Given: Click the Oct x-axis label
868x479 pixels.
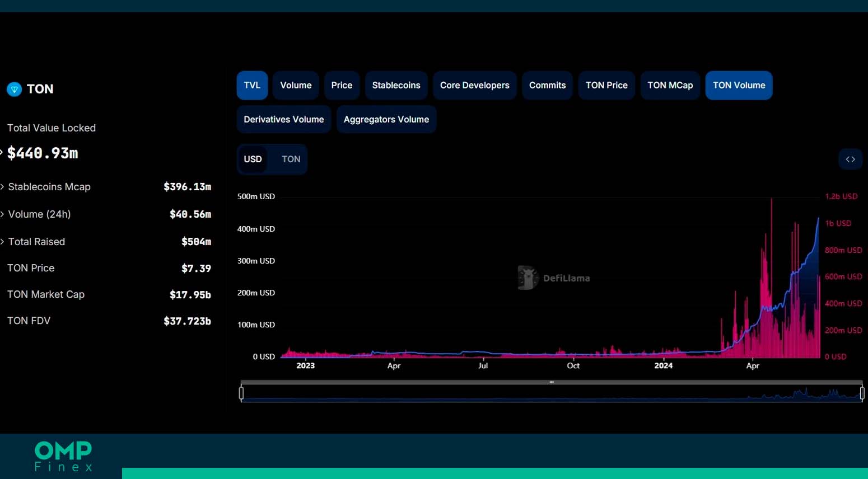Looking at the screenshot, I should 573,365.
